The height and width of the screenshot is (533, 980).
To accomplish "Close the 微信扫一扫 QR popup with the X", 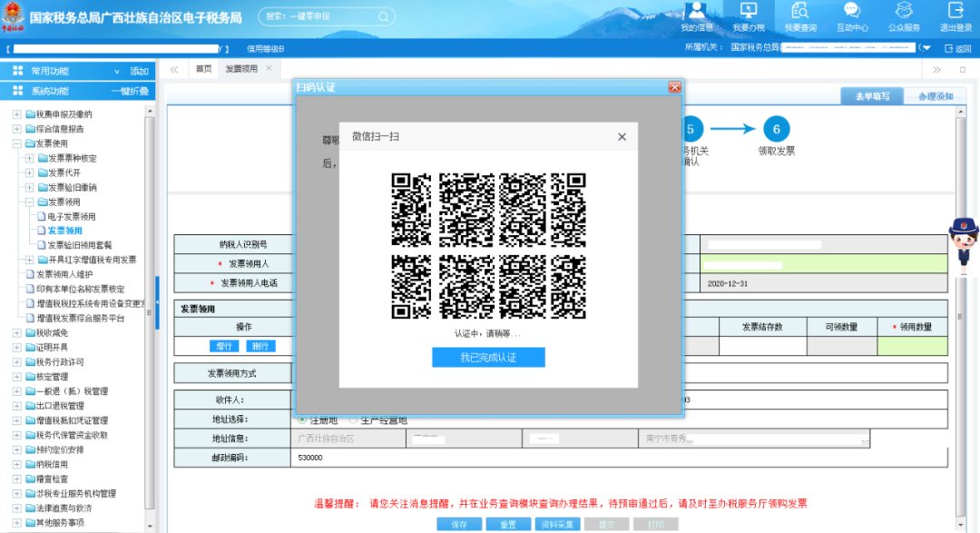I will click(x=622, y=137).
